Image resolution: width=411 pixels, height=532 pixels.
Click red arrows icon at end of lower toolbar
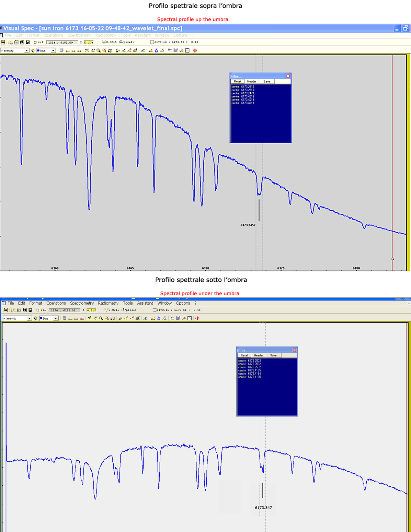197,318
